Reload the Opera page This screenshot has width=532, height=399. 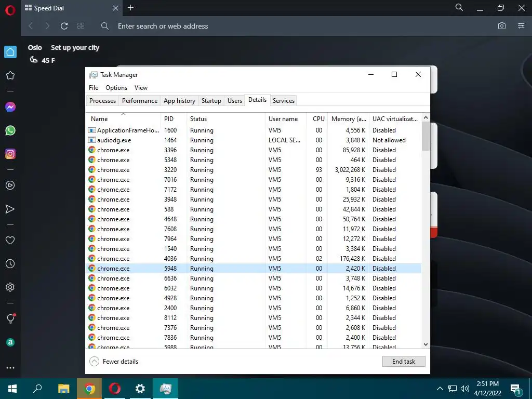pos(64,26)
